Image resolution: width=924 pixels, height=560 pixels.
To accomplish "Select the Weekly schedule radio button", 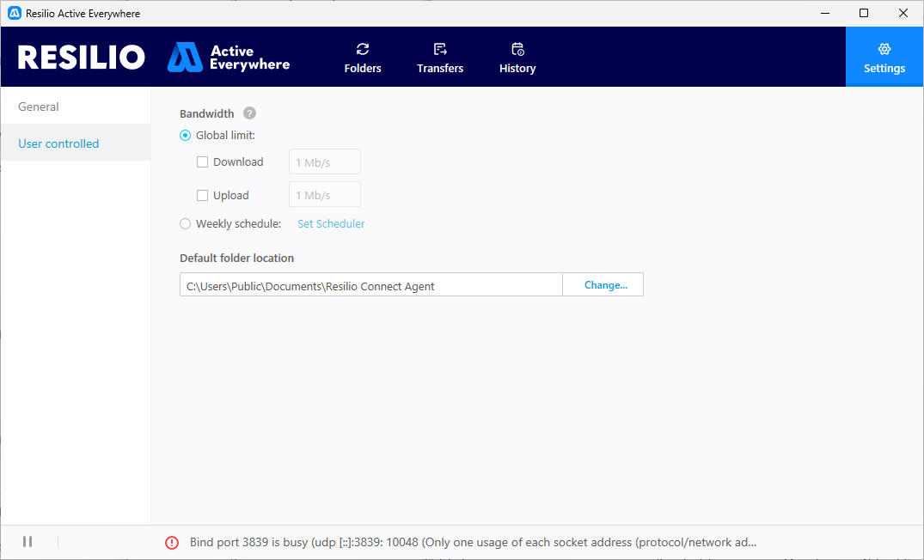I will tap(186, 224).
